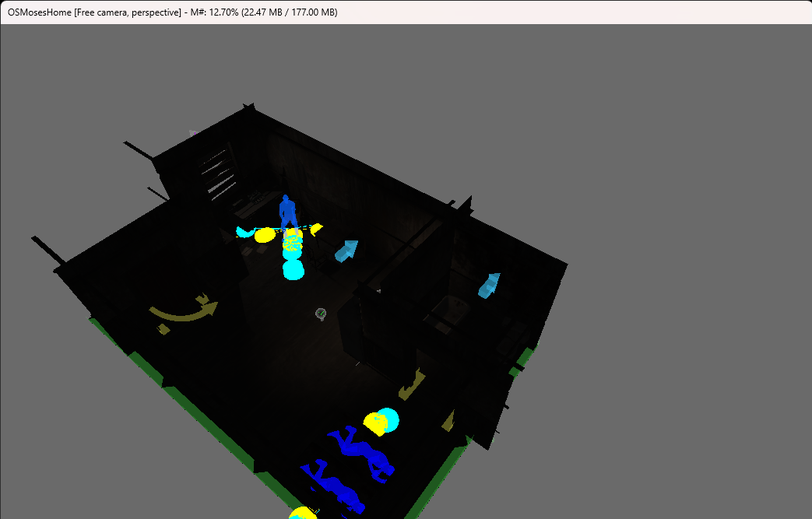Select the small gray round marker with green hands
This screenshot has width=812, height=519.
321,314
